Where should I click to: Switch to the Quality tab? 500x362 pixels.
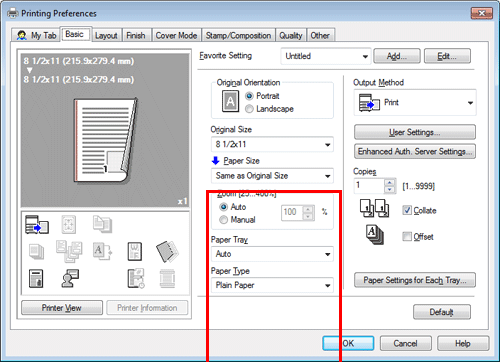[x=291, y=35]
